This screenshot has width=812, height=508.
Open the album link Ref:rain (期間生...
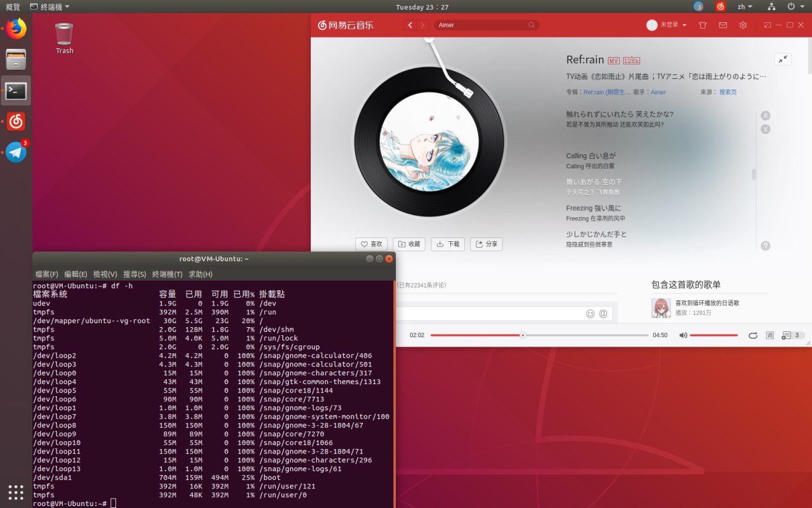point(607,92)
